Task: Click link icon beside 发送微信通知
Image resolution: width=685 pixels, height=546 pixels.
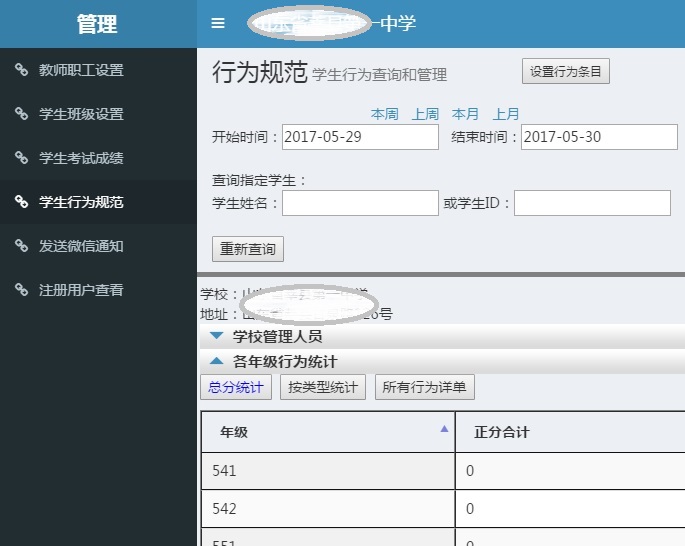Action: coord(21,246)
